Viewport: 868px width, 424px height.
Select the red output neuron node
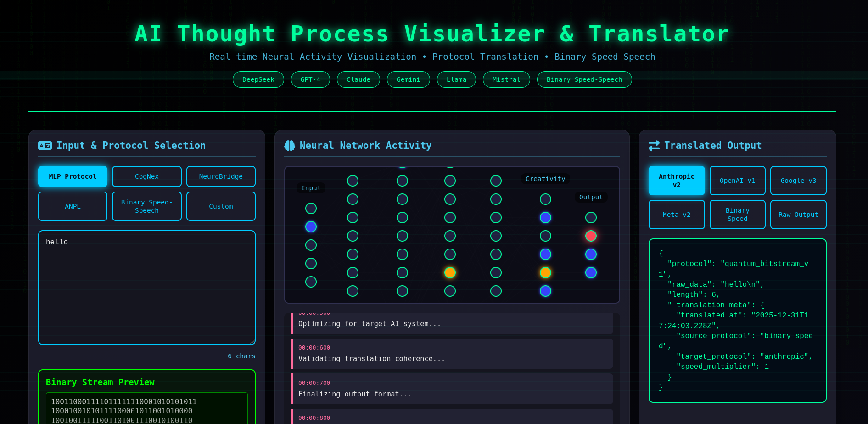591,236
